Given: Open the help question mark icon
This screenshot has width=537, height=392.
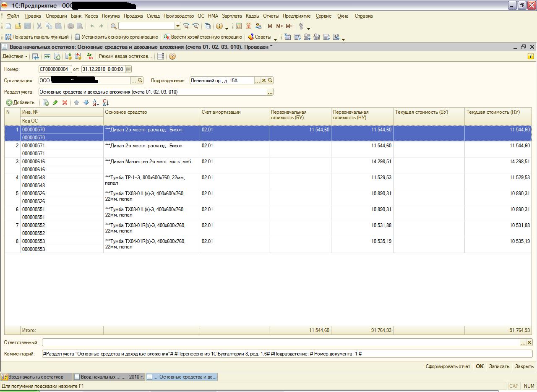Looking at the screenshot, I should (x=172, y=56).
